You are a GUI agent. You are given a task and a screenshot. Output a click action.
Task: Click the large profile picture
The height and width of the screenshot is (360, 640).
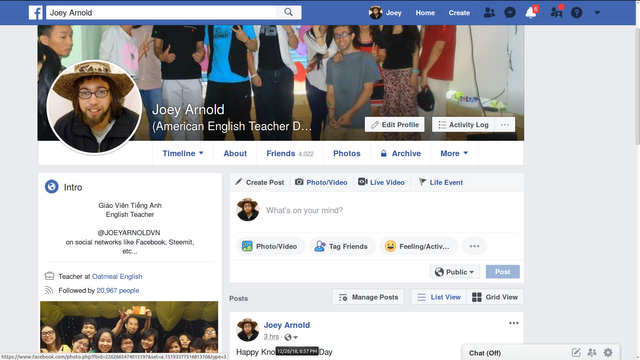(94, 107)
